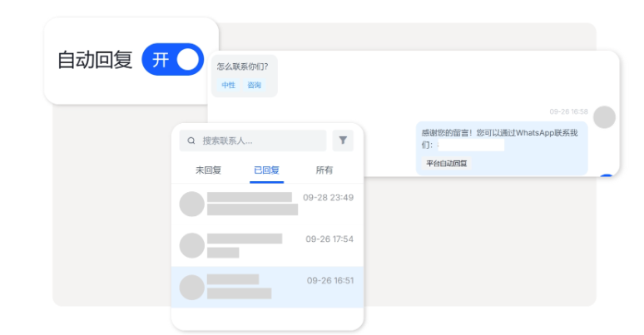This screenshot has width=644, height=335.
Task: Click the 09-26 16:58 message timestamp
Action: coord(568,111)
